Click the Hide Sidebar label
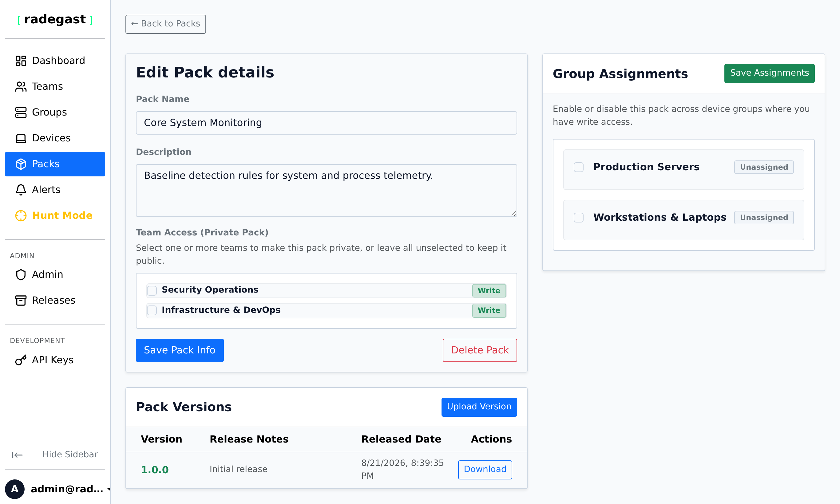 (70, 455)
